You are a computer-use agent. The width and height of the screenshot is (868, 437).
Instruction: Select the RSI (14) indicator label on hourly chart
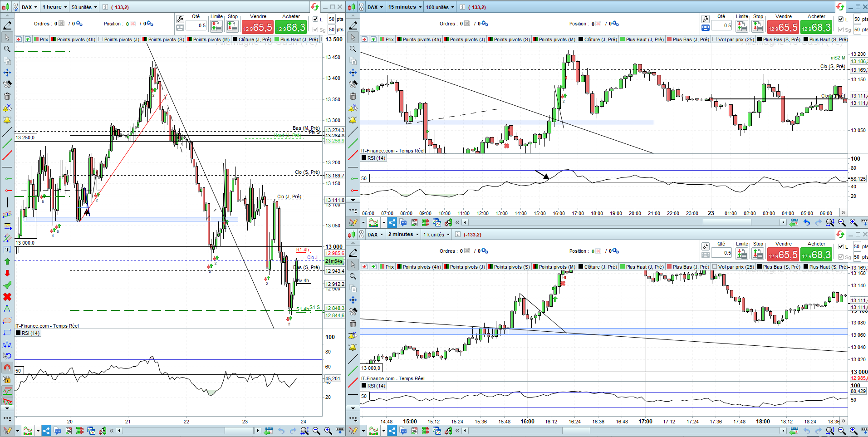click(x=30, y=333)
